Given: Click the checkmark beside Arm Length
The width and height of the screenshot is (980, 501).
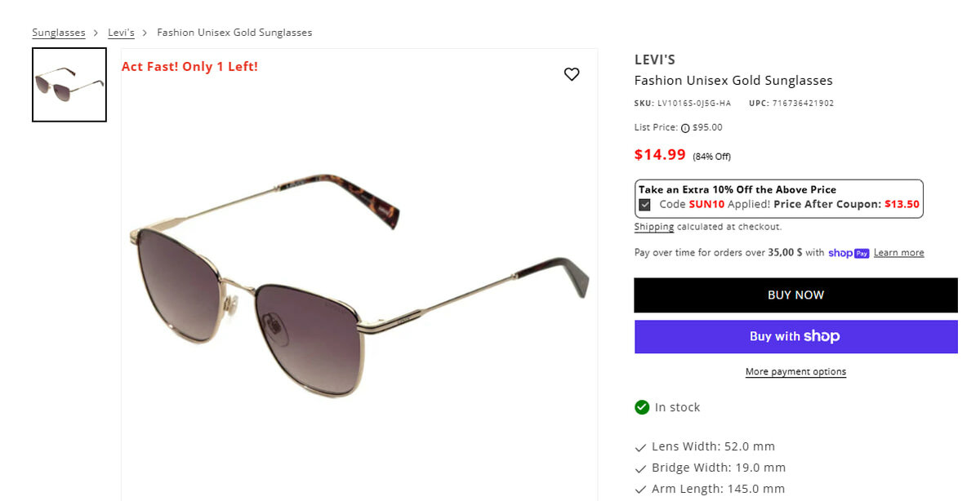Looking at the screenshot, I should pyautogui.click(x=641, y=490).
